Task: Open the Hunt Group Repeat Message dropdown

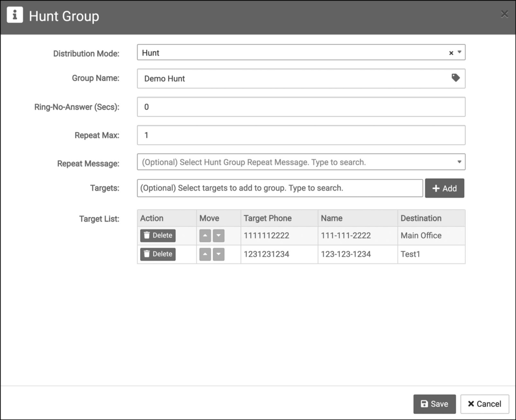Action: coord(459,162)
